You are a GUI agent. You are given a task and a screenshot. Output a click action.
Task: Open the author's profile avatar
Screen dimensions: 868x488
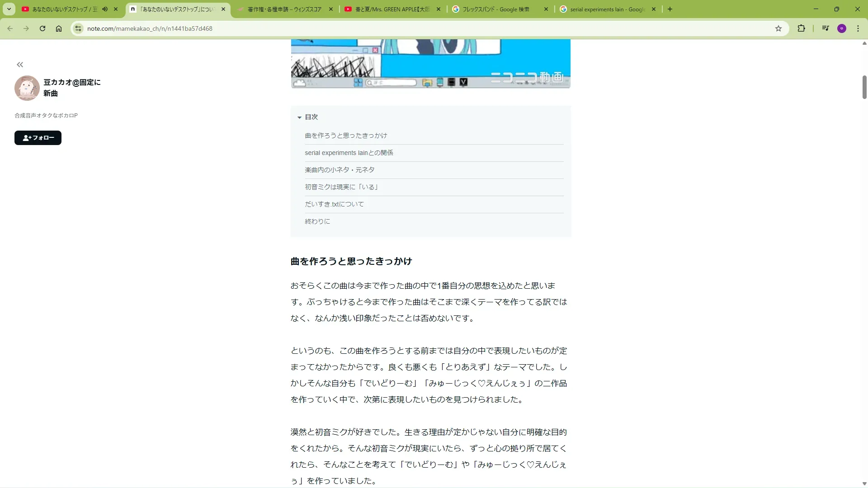[x=27, y=88]
